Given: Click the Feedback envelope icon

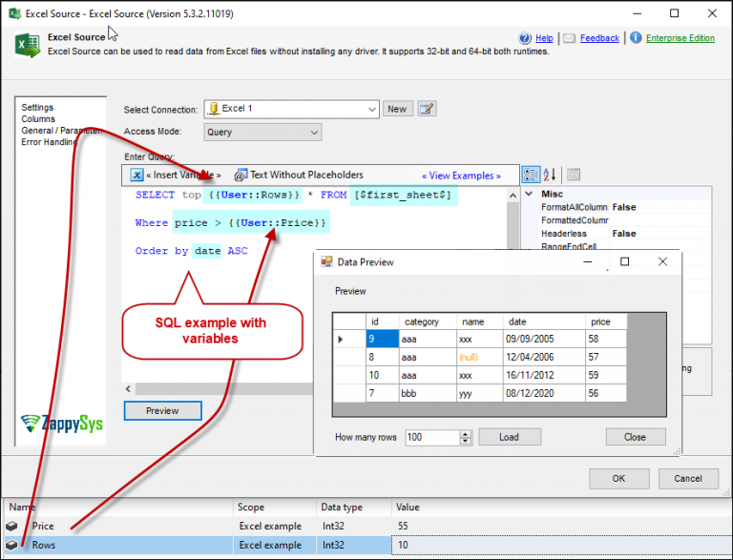Looking at the screenshot, I should (x=569, y=38).
